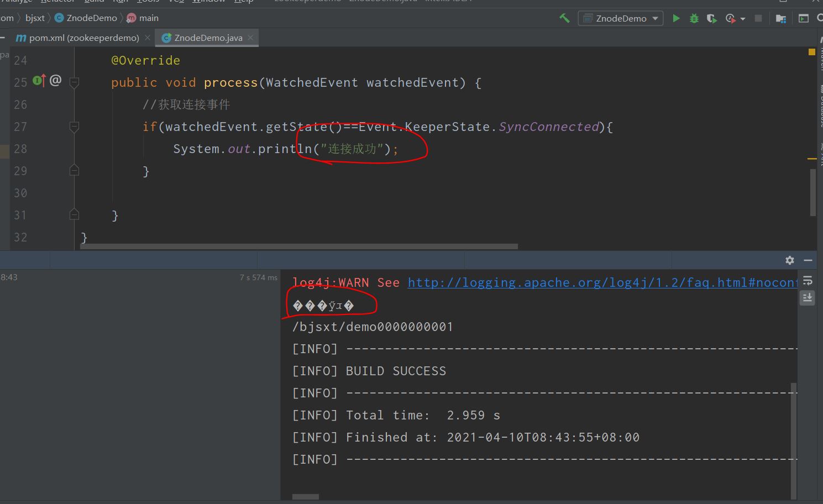
Task: Click the WatchedEvent parameter type on line 25
Action: pyautogui.click(x=312, y=82)
